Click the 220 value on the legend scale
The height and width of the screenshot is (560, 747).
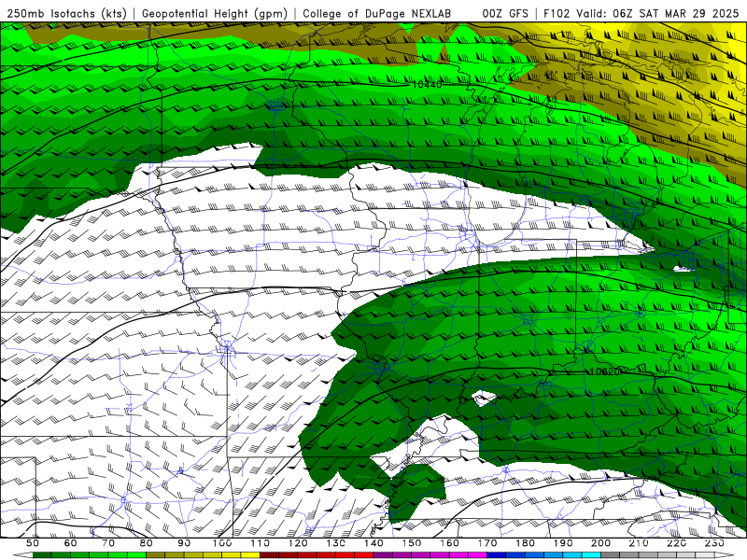click(x=676, y=543)
